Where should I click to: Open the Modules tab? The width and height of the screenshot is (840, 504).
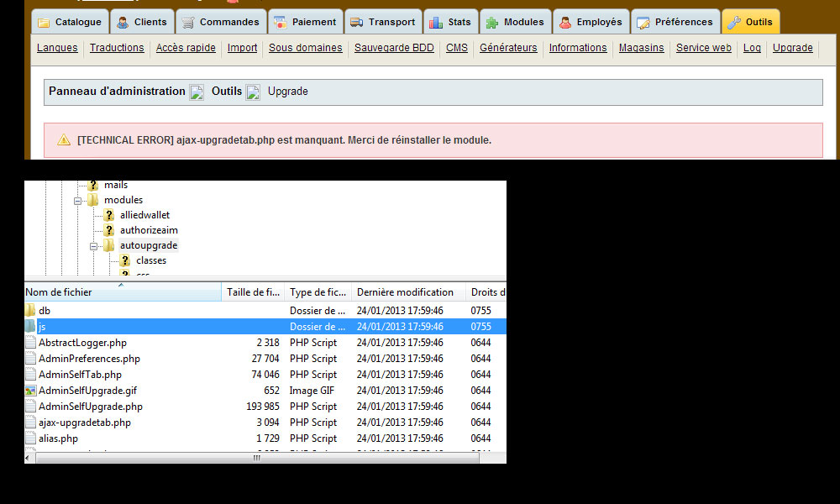pos(516,22)
